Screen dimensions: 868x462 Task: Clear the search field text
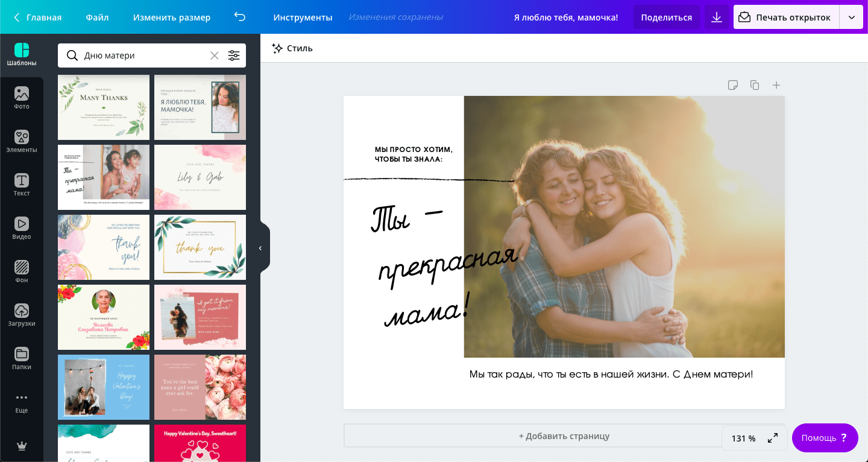[215, 55]
